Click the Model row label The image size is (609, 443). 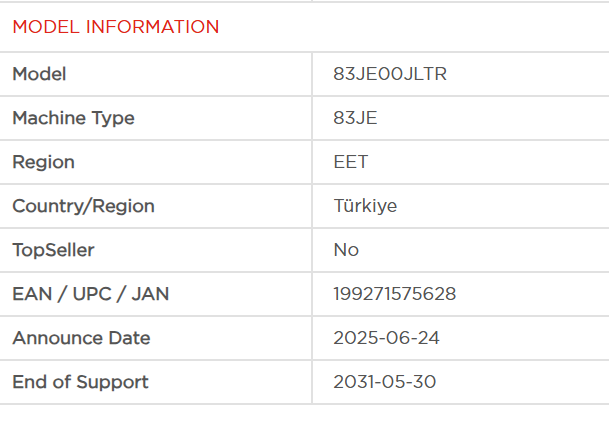(39, 74)
